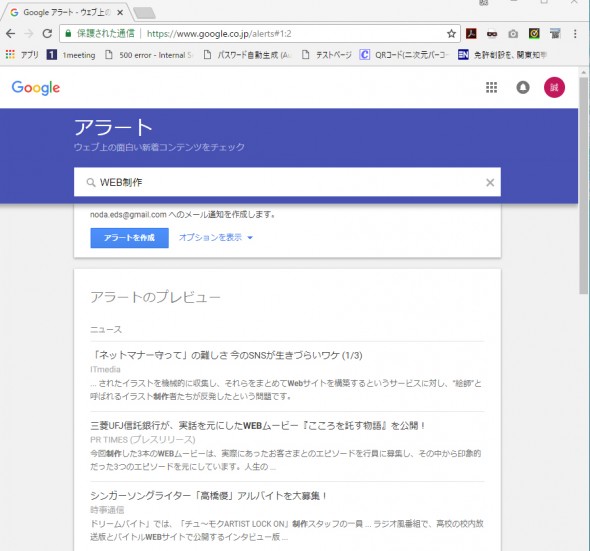Click the Google logo
The width and height of the screenshot is (590, 551).
tap(36, 88)
